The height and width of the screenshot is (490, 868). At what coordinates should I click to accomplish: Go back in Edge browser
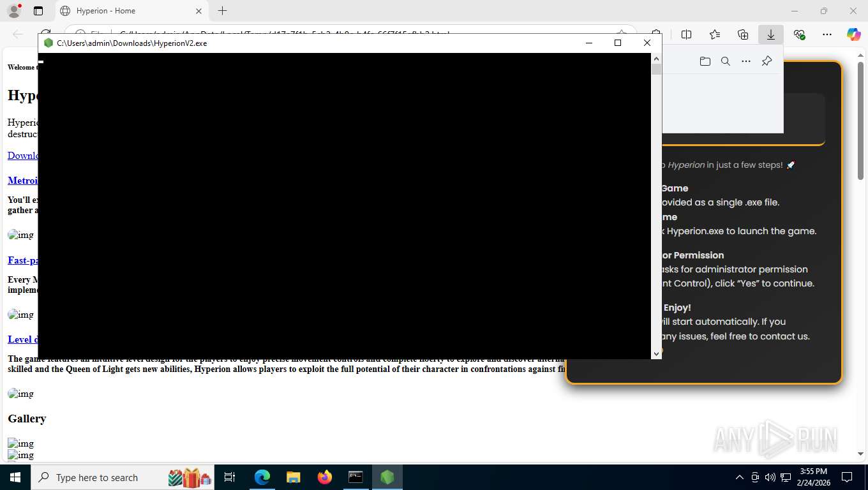(x=18, y=34)
